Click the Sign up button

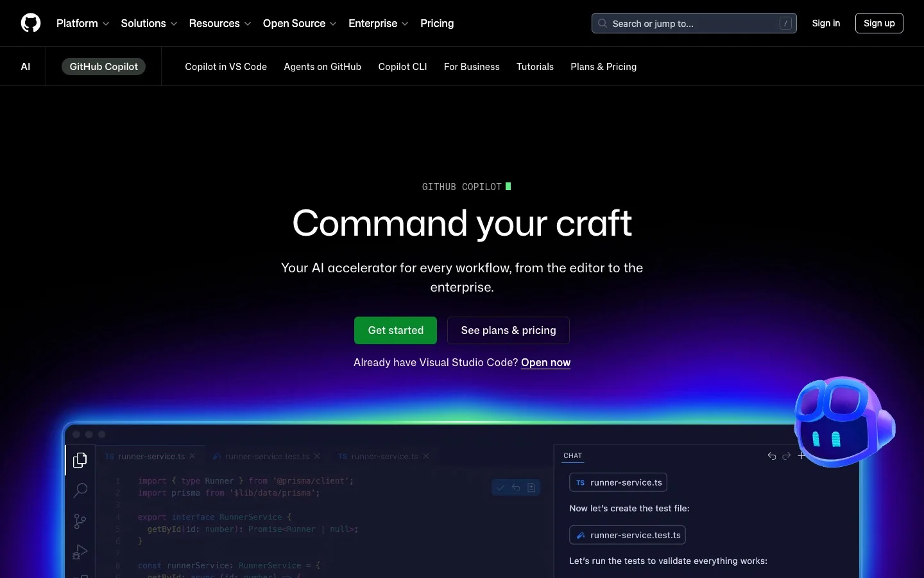pos(879,23)
